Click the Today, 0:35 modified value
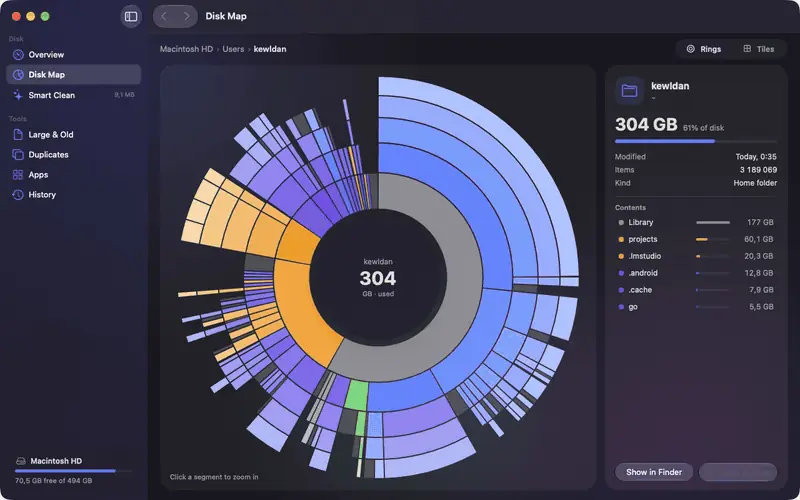Screen dimensions: 800x500 (x=756, y=157)
